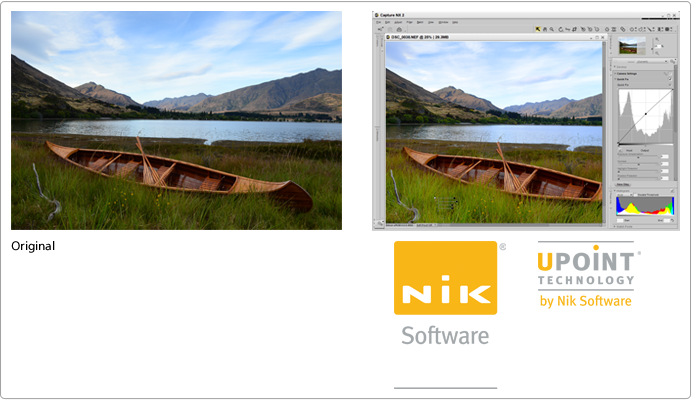Screen dimensions: 692x400
Task: Click the New Step button
Action: (623, 185)
